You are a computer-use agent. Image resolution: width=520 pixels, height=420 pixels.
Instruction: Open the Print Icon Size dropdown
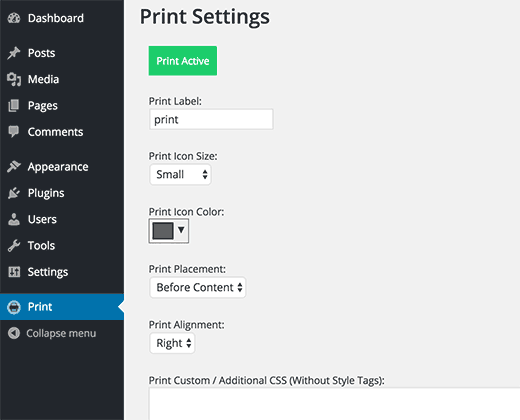(180, 174)
